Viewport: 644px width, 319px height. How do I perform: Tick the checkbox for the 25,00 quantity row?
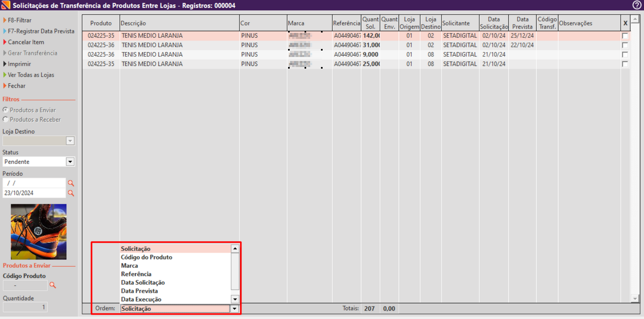click(x=625, y=64)
